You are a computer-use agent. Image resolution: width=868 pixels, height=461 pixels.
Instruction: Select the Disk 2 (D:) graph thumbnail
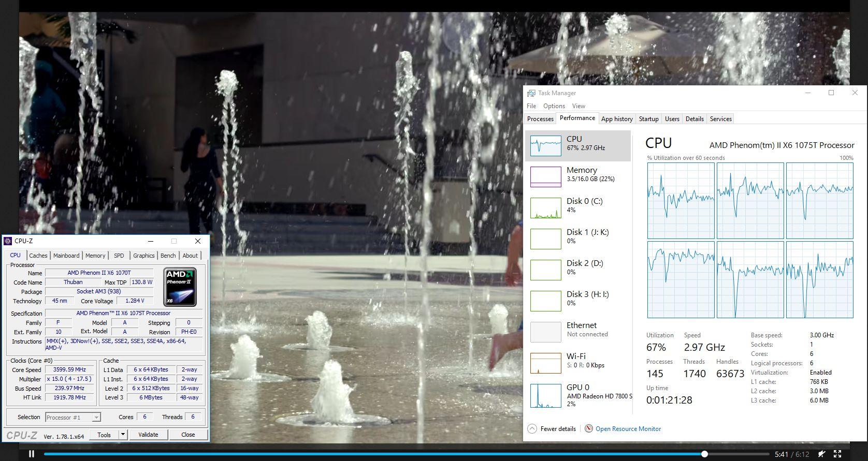tap(545, 270)
